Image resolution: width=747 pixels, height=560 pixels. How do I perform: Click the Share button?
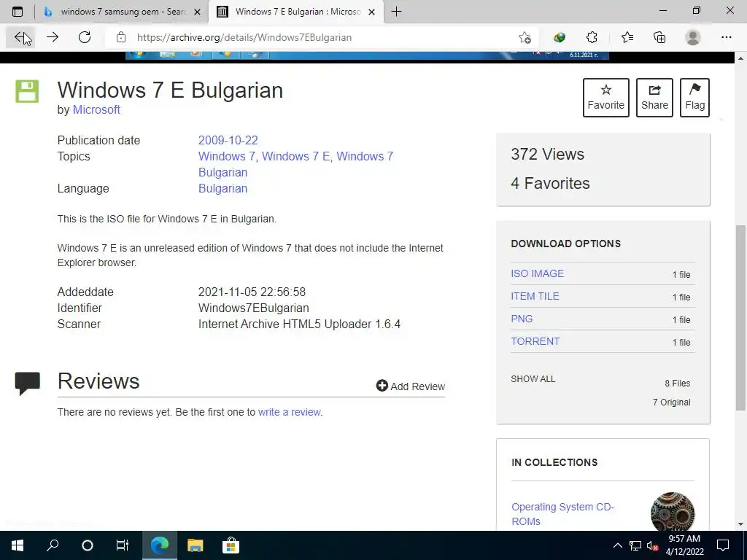(x=654, y=98)
